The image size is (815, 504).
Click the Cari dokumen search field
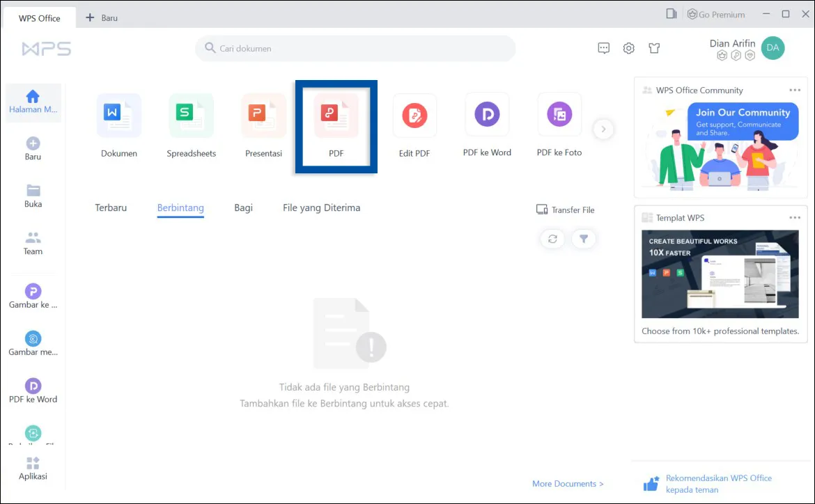(355, 48)
